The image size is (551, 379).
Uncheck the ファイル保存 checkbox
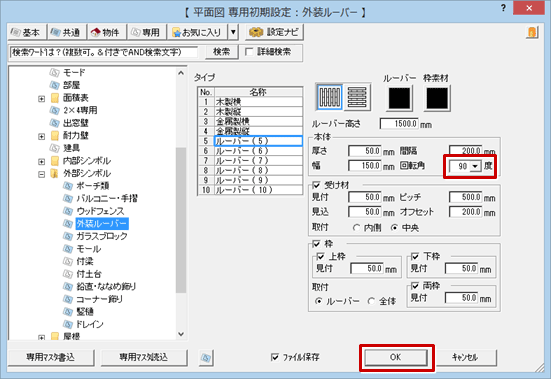(275, 357)
